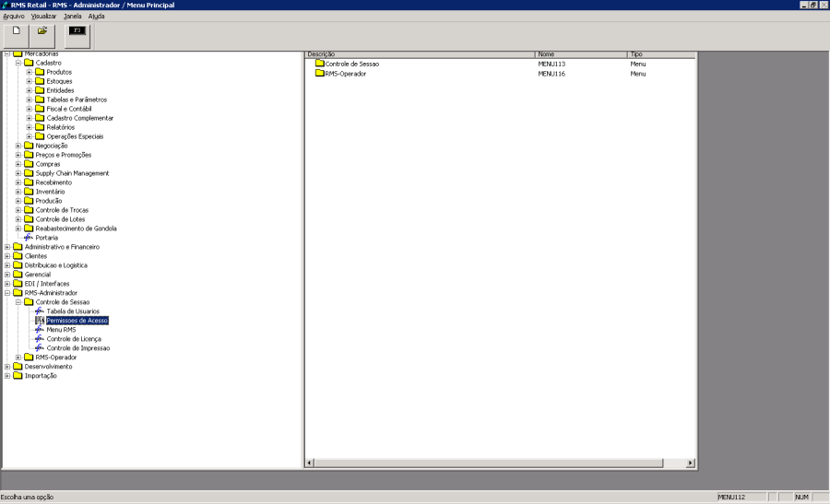830x504 pixels.
Task: Open the Janela menu
Action: [x=73, y=17]
